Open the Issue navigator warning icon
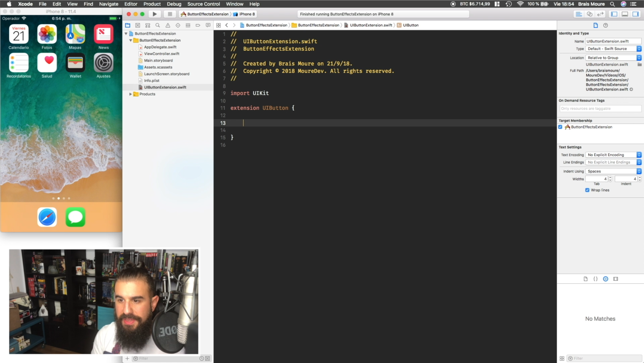644x363 pixels. click(168, 25)
